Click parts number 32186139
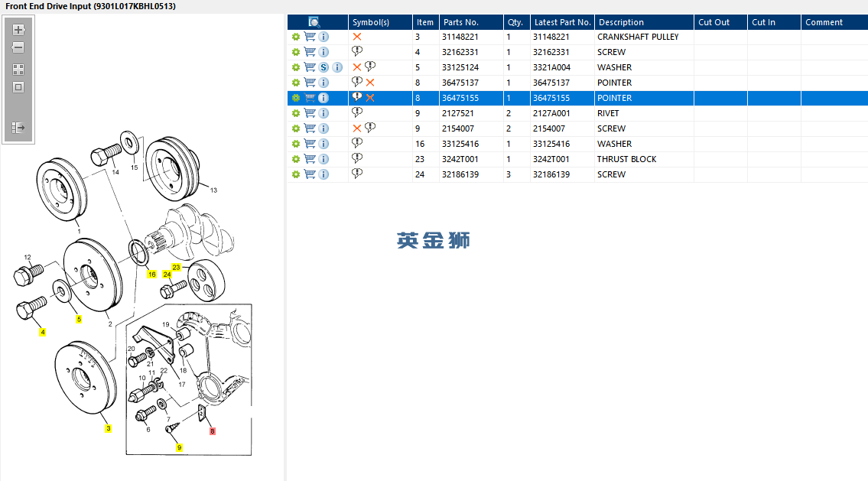Image resolution: width=868 pixels, height=481 pixels. (x=460, y=174)
